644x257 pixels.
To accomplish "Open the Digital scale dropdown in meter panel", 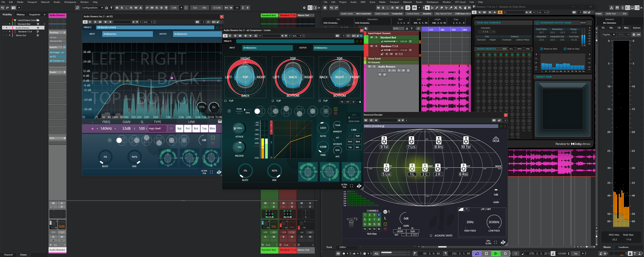I will pos(608,35).
